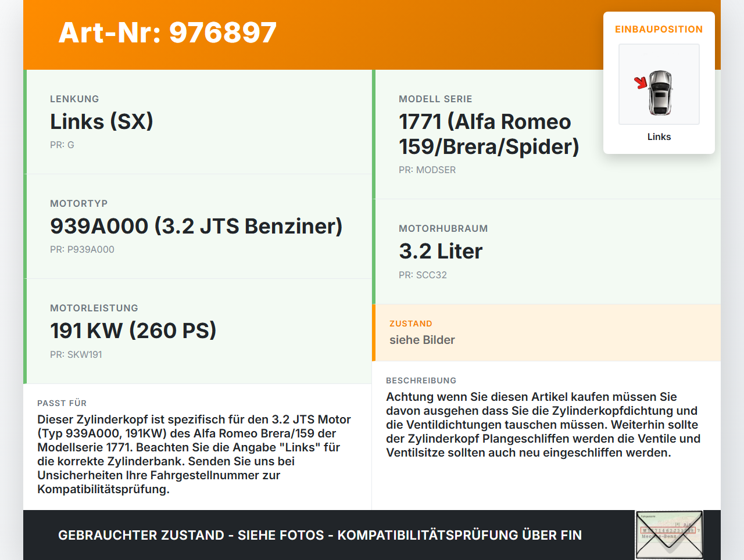
Task: Click the EINBAUPOSITION panel header
Action: (659, 29)
